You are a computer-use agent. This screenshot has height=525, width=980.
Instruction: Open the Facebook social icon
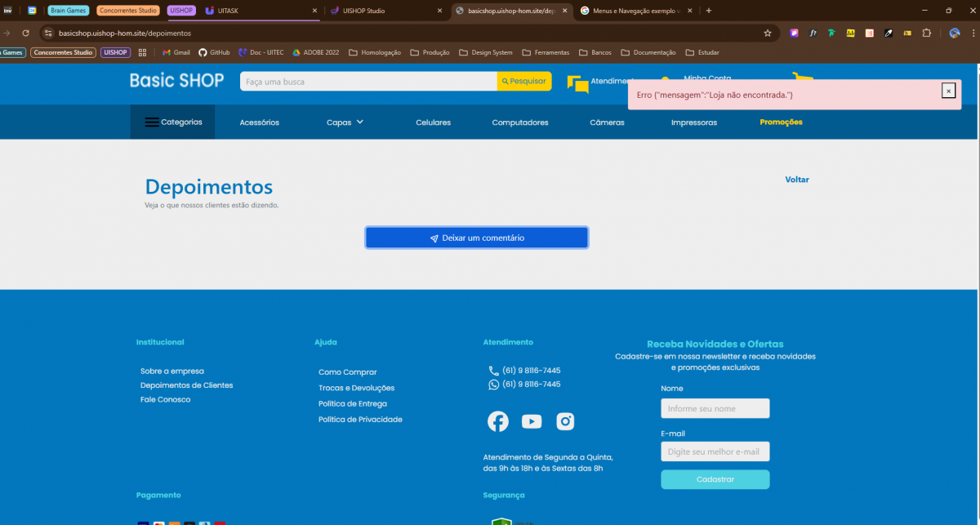497,421
